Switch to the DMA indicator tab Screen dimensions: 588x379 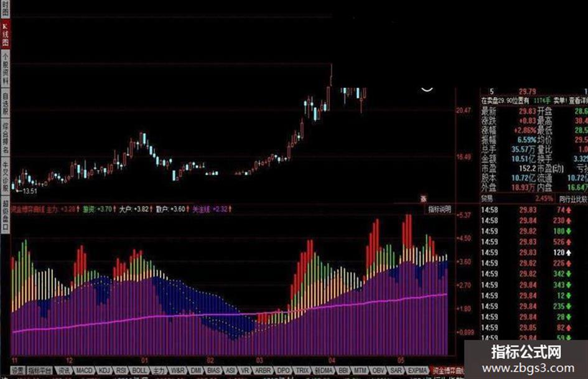(x=324, y=371)
